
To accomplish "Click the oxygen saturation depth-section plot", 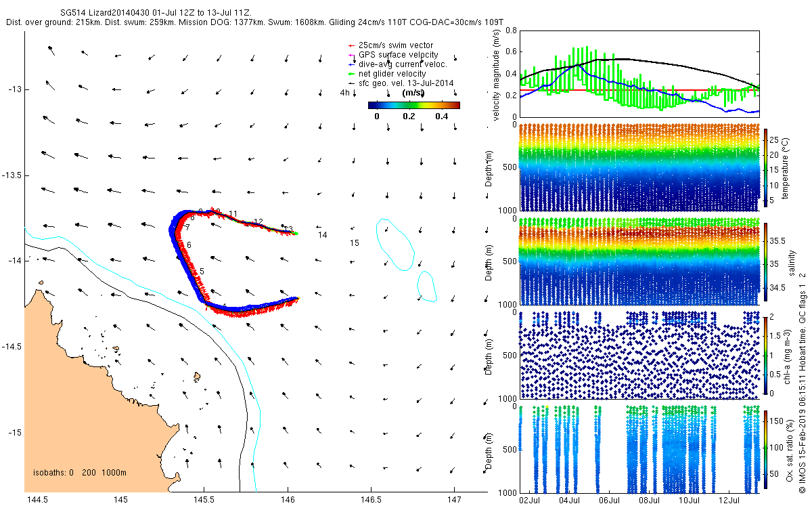I will tap(639, 448).
